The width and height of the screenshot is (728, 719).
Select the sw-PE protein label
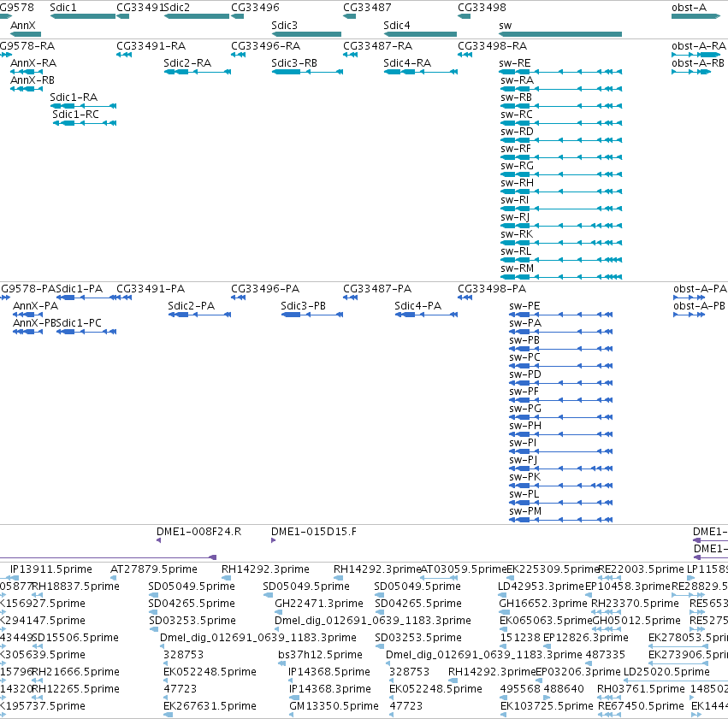point(524,306)
